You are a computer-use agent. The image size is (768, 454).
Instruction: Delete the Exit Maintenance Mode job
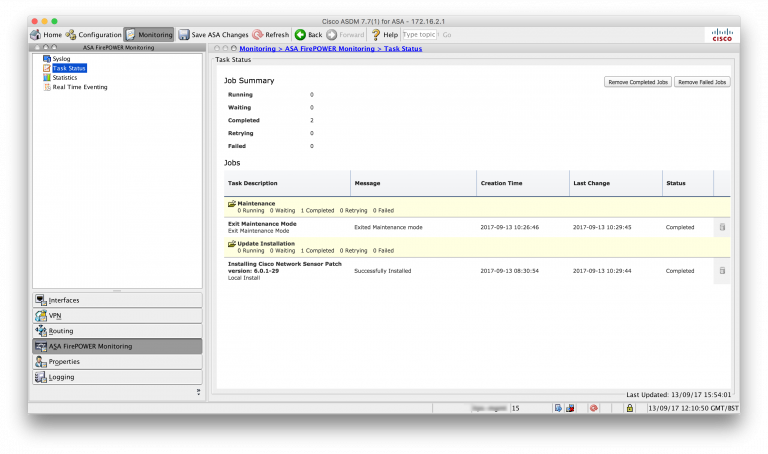click(x=722, y=227)
